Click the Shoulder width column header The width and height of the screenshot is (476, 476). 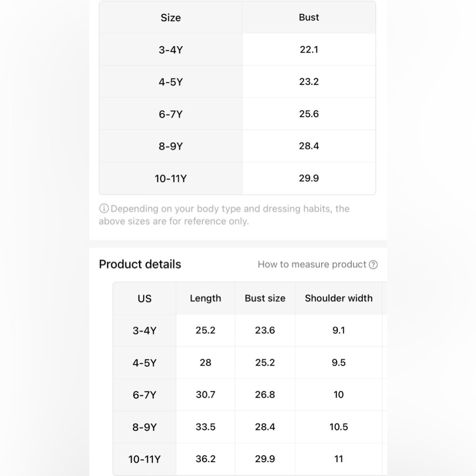[x=338, y=298]
